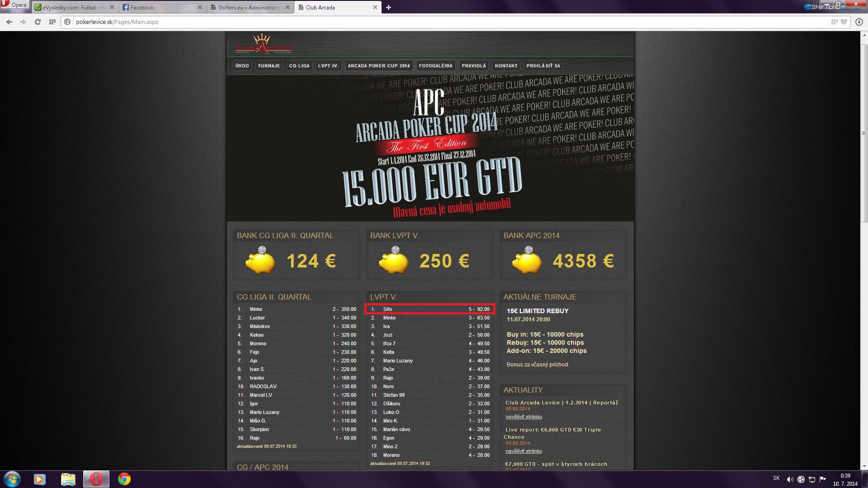Viewport: 868px width, 488px height.
Task: Click piggy bank in BANK LVPT V. box
Action: click(393, 260)
